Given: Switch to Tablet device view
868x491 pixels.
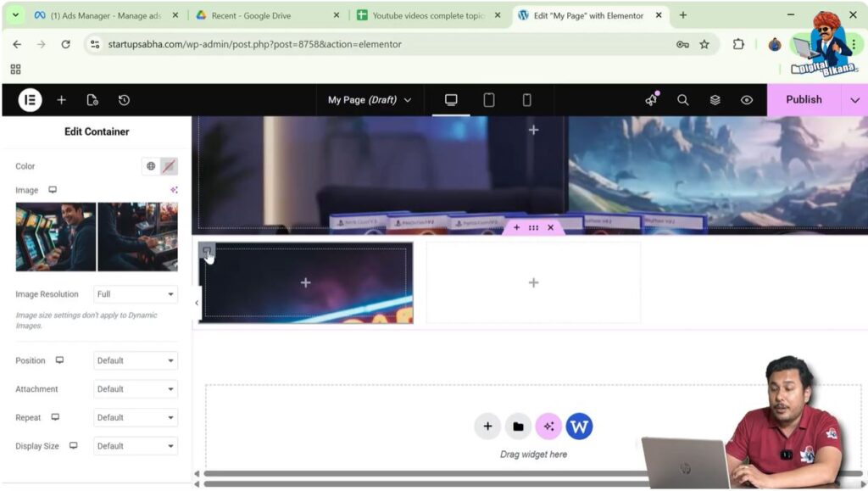Looking at the screenshot, I should tap(489, 100).
